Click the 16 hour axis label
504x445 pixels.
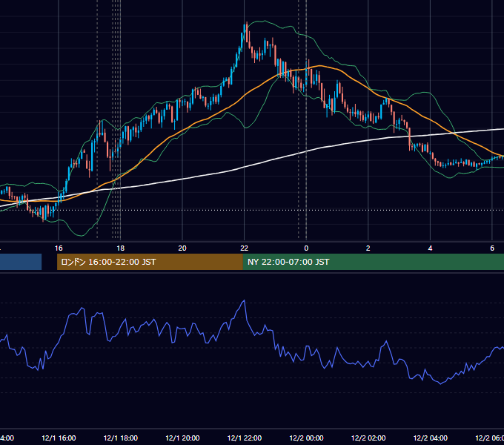[x=59, y=248]
